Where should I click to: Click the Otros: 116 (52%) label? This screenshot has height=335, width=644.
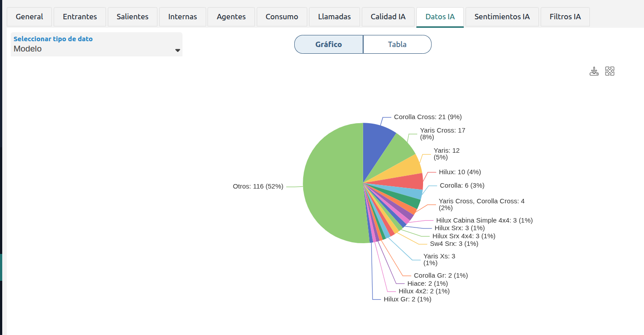[258, 186]
